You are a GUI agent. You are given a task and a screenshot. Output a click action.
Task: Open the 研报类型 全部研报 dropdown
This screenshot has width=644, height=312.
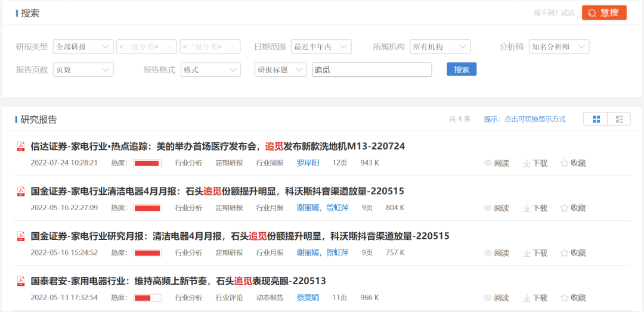[x=83, y=46]
